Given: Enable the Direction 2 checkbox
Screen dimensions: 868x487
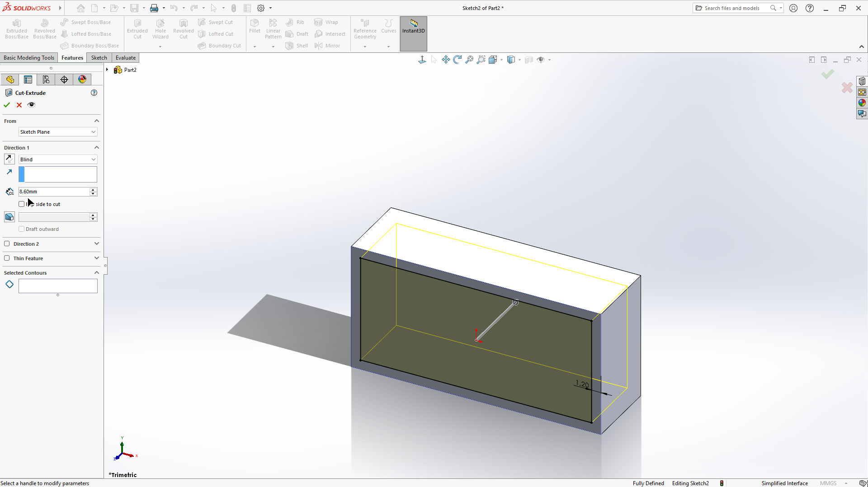Looking at the screenshot, I should (7, 244).
